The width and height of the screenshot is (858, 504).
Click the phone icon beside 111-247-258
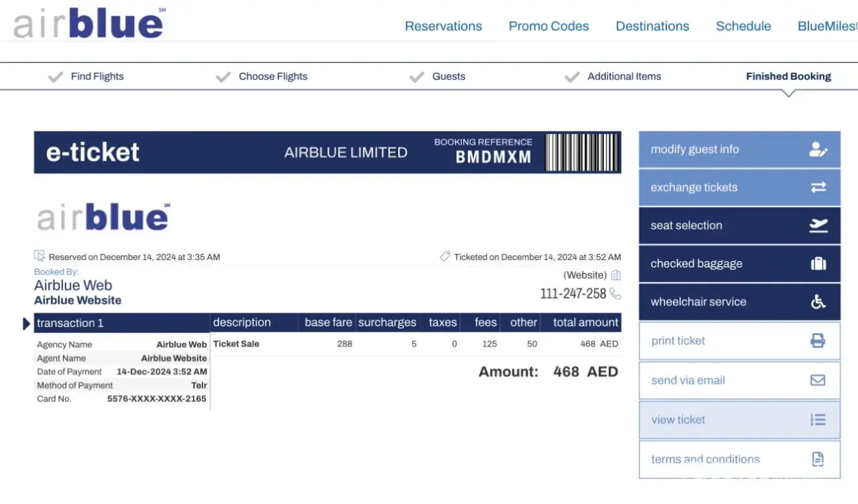coord(615,294)
